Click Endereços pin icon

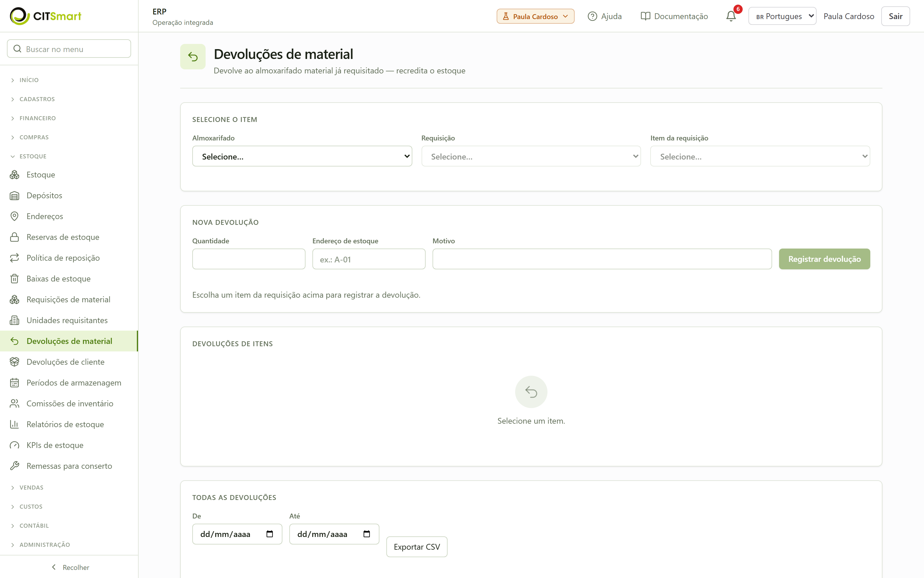click(x=14, y=216)
